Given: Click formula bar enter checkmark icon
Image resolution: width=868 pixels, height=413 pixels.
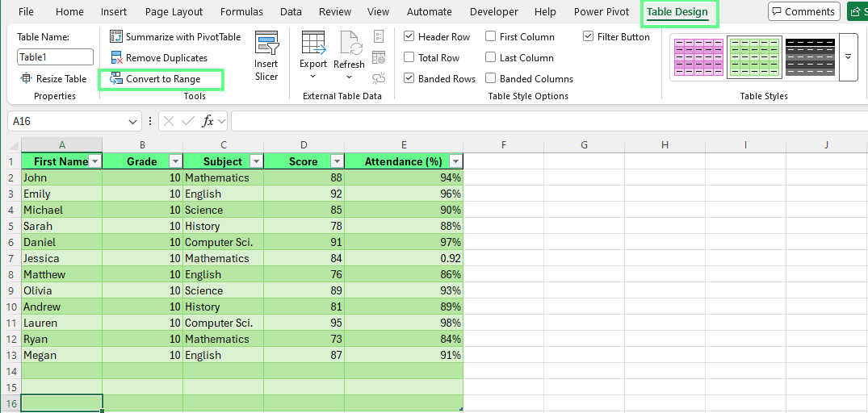Looking at the screenshot, I should click(x=188, y=122).
